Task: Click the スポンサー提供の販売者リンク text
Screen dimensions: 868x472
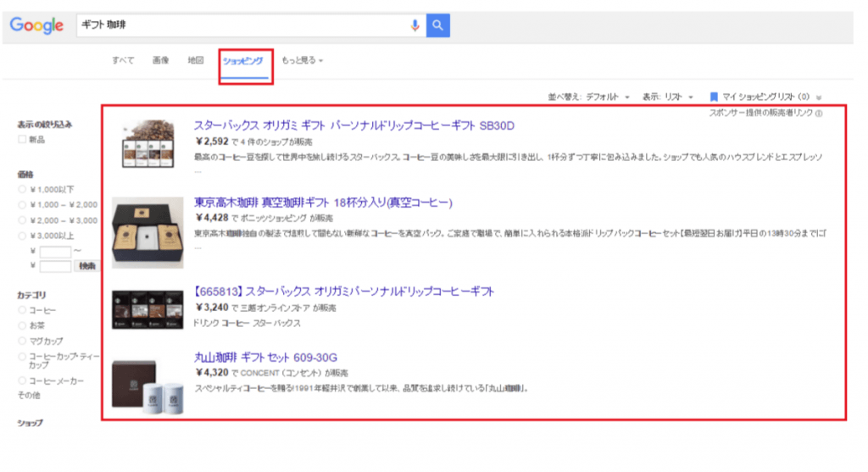Action: [761, 113]
